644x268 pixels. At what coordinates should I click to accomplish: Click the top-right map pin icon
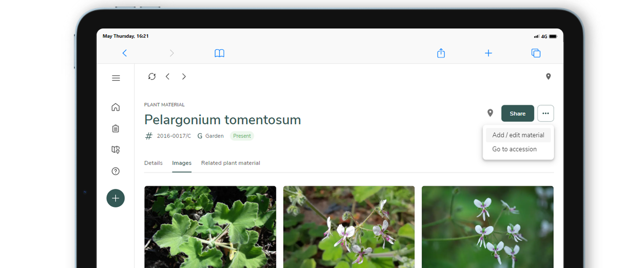coord(548,76)
